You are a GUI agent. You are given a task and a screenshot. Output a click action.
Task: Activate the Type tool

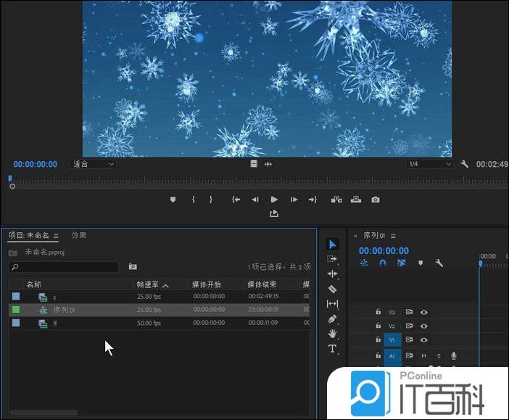coord(332,349)
